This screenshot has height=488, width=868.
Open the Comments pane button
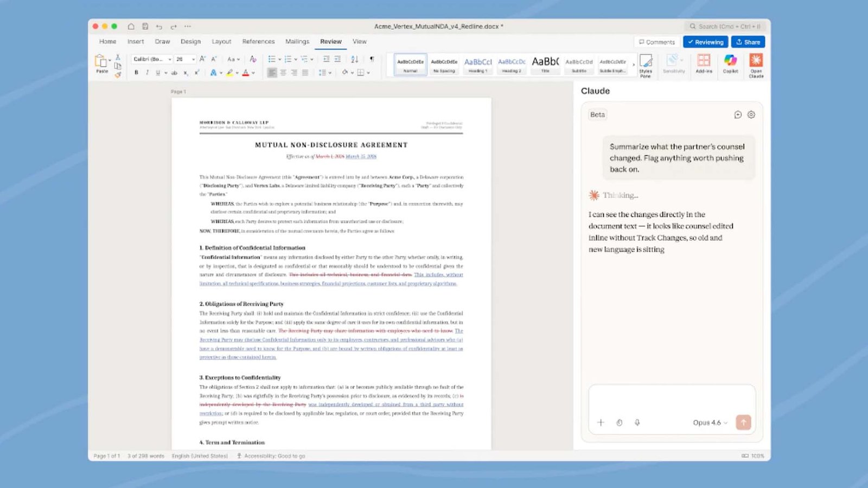point(656,42)
